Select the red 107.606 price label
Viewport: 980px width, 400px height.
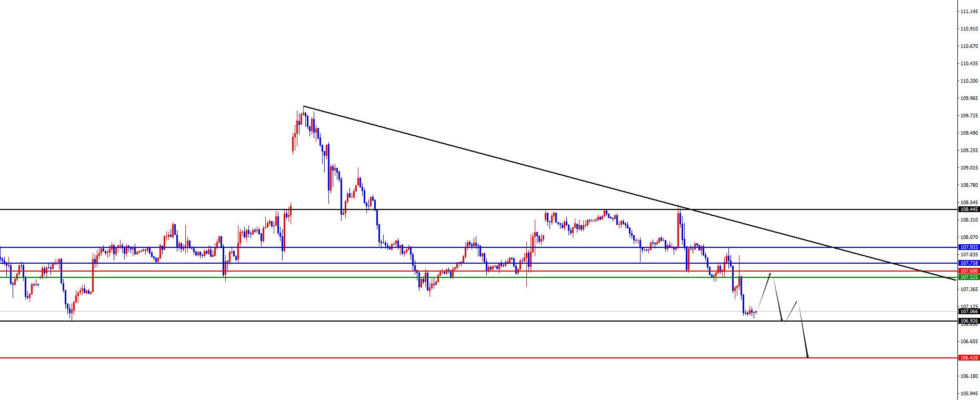tap(968, 271)
